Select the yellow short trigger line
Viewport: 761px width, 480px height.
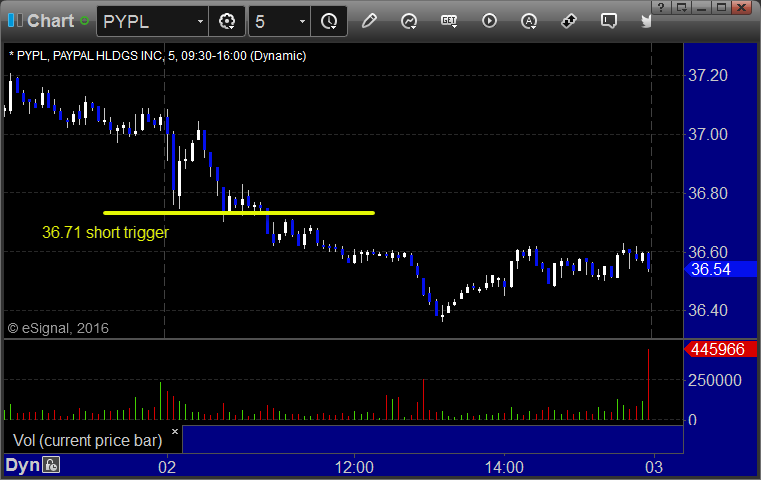(239, 213)
